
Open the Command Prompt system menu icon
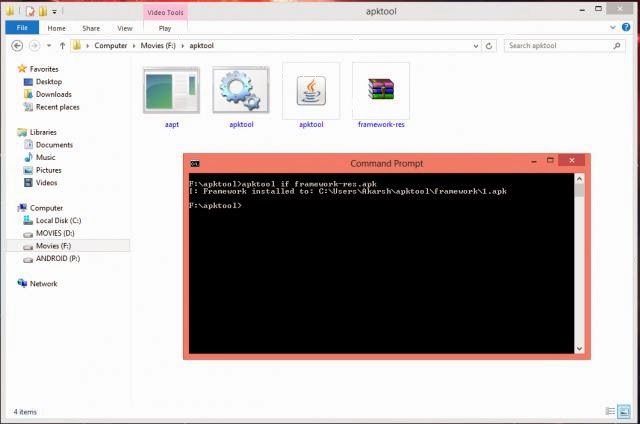[x=195, y=164]
